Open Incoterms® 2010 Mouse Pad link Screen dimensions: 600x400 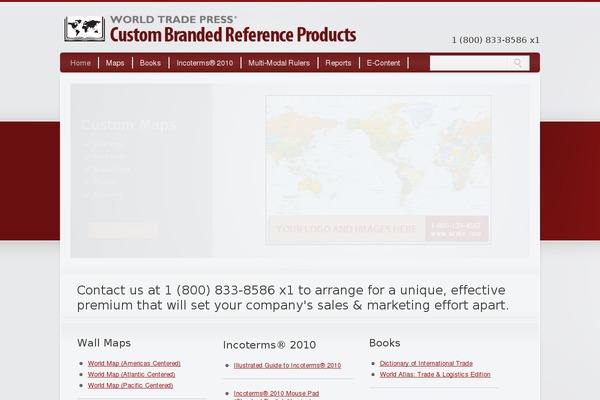(276, 393)
